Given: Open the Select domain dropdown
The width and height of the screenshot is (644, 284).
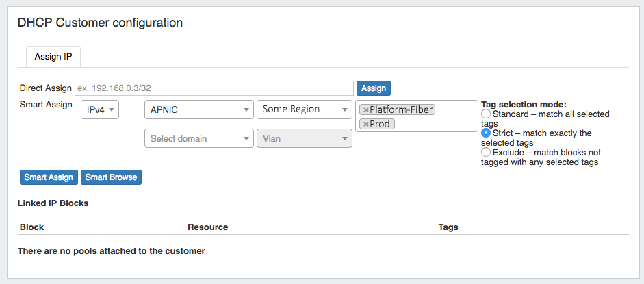Looking at the screenshot, I should coord(198,138).
